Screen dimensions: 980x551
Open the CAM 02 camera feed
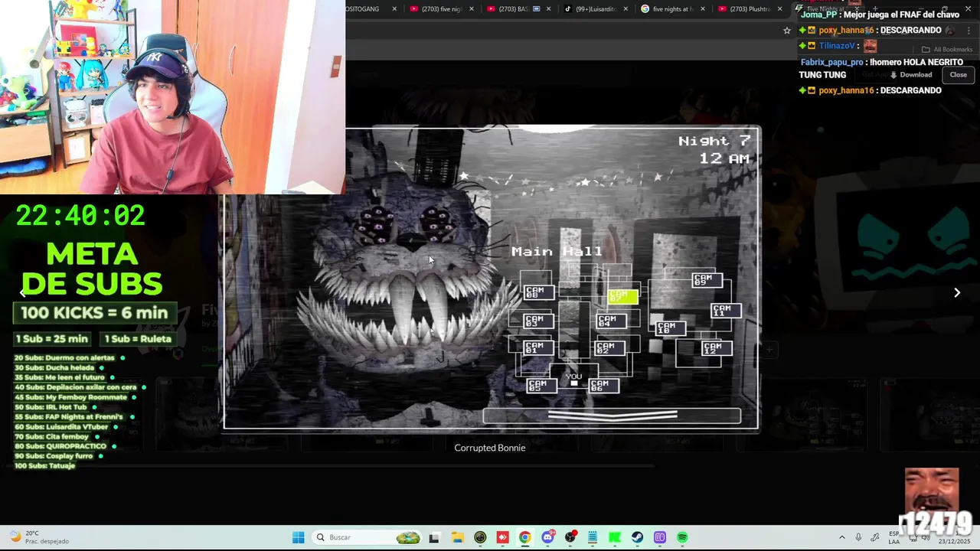click(609, 348)
